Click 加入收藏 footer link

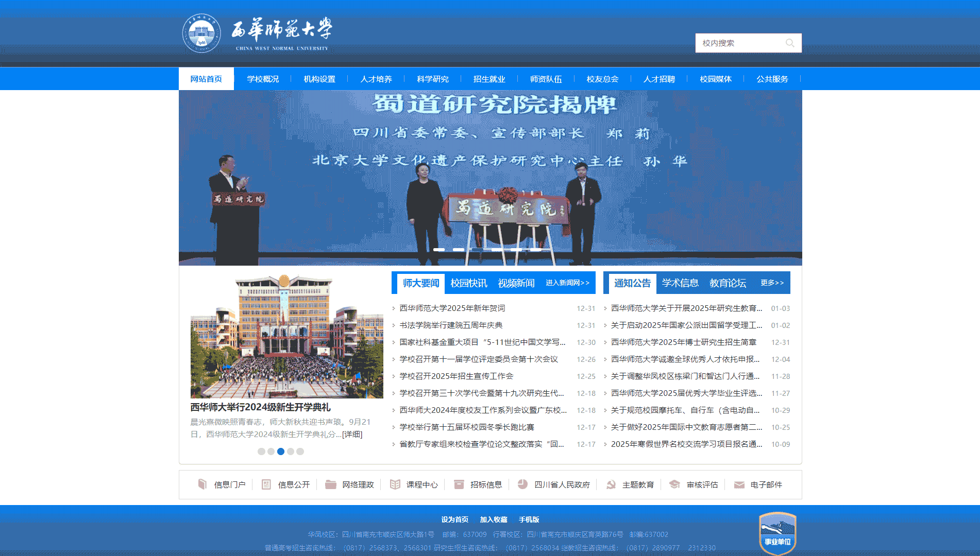point(494,519)
